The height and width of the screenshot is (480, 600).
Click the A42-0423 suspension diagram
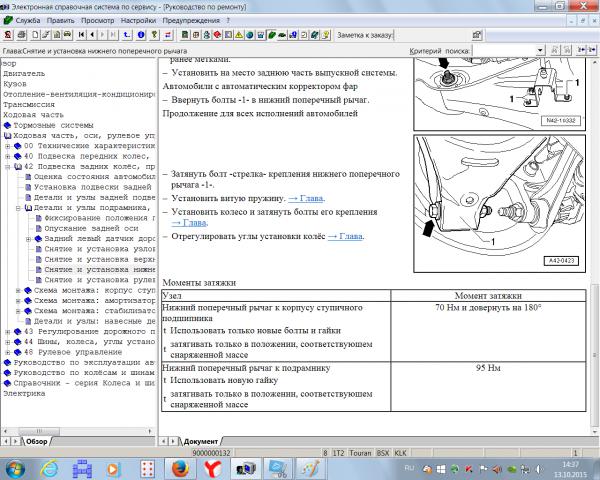pos(499,203)
